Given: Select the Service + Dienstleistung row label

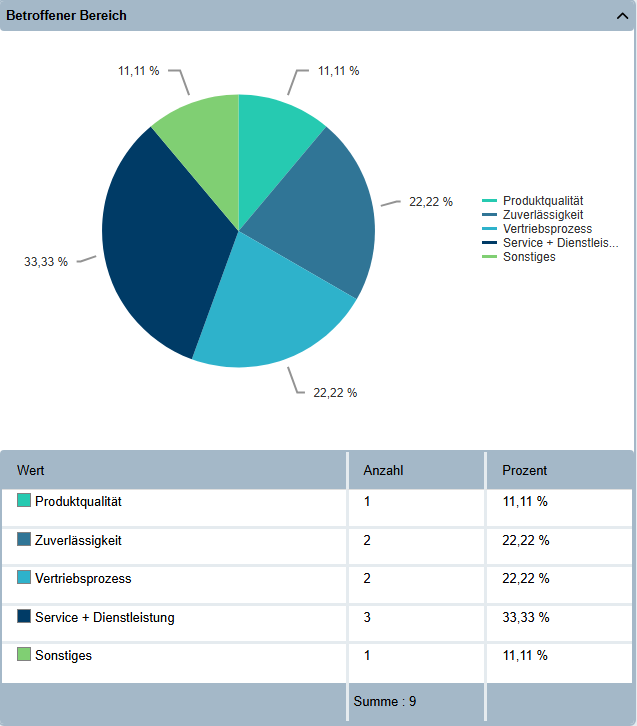Looking at the screenshot, I should point(105,618).
